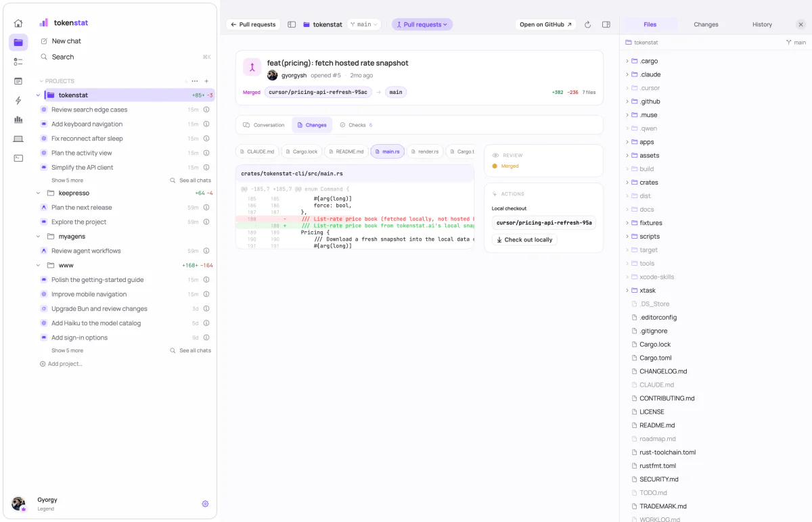This screenshot has width=812, height=522.
Task: Refresh the pull request view
Action: [587, 24]
